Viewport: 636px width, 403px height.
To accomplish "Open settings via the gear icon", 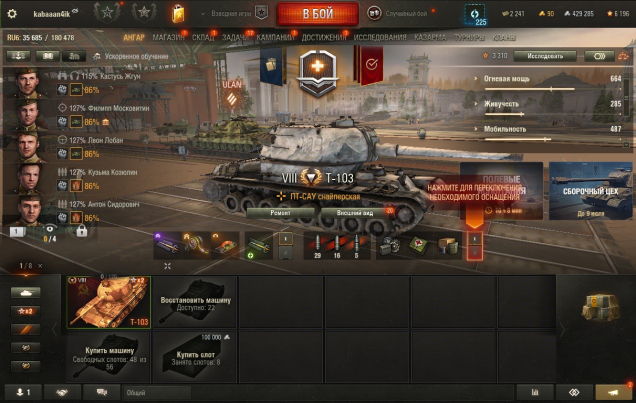I will pos(12,13).
